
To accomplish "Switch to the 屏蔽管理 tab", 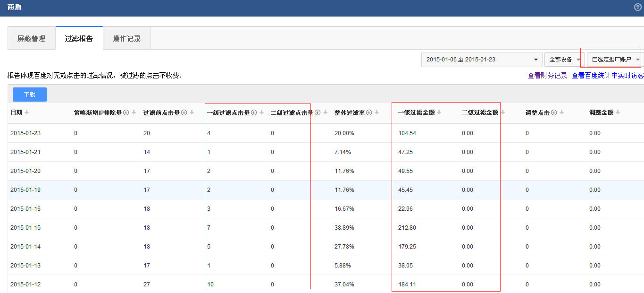I will [31, 39].
